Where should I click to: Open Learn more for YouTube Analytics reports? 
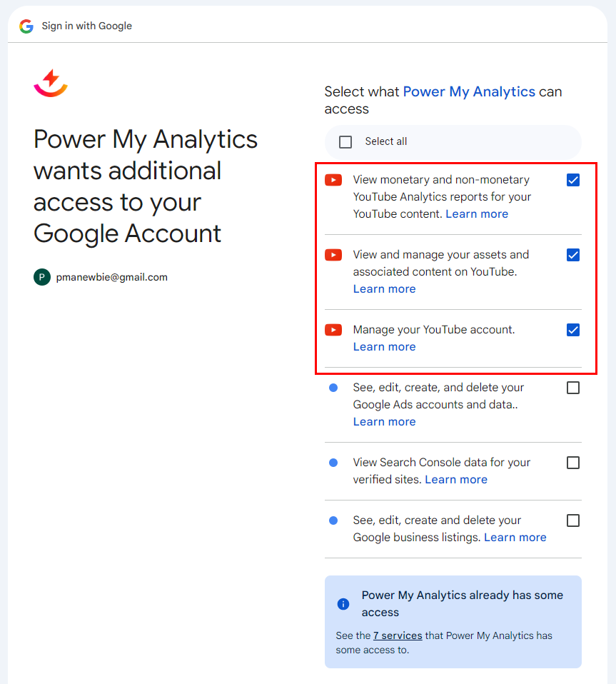tap(477, 214)
